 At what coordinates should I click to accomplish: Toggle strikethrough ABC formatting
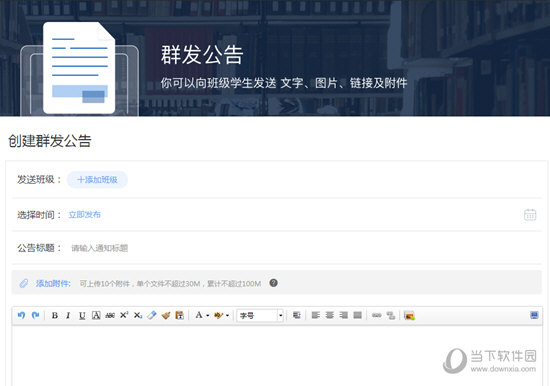click(x=110, y=315)
